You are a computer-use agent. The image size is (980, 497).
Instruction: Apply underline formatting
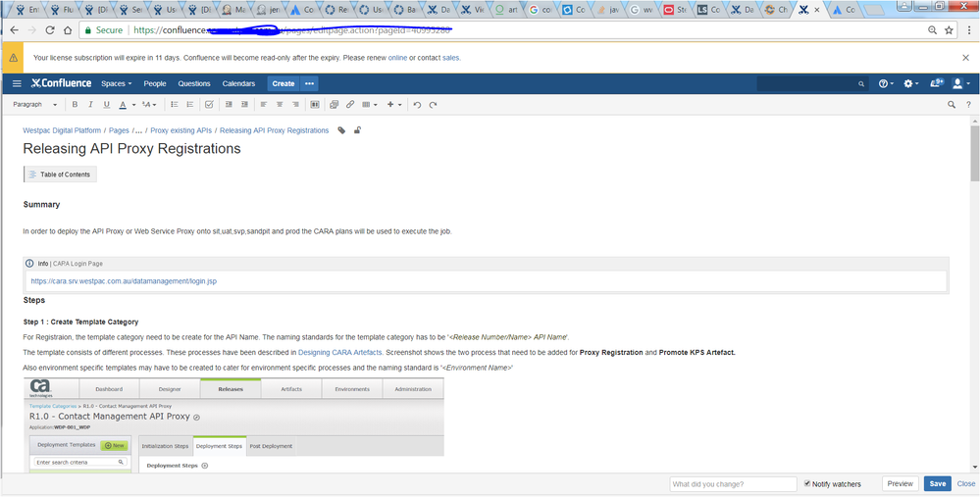click(106, 105)
